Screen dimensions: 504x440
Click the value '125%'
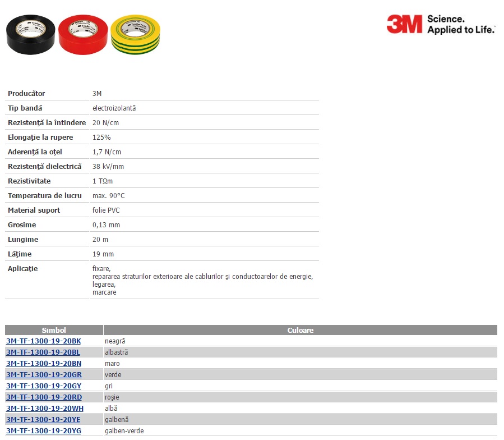(x=101, y=137)
